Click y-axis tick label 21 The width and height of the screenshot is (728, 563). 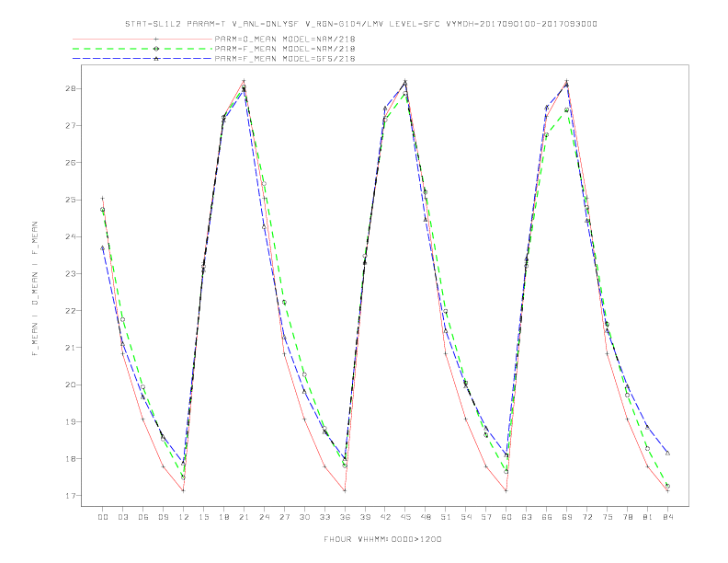tap(71, 348)
